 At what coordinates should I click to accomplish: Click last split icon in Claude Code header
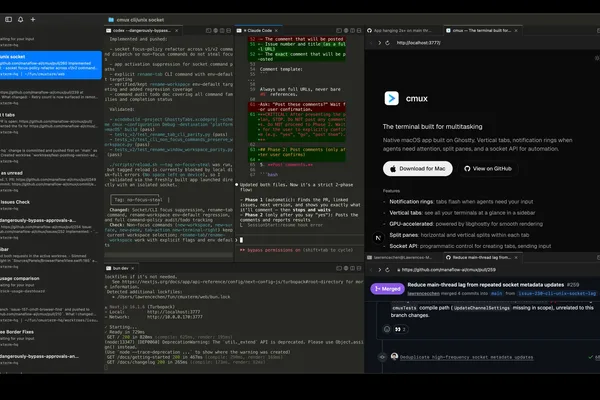tap(359, 31)
